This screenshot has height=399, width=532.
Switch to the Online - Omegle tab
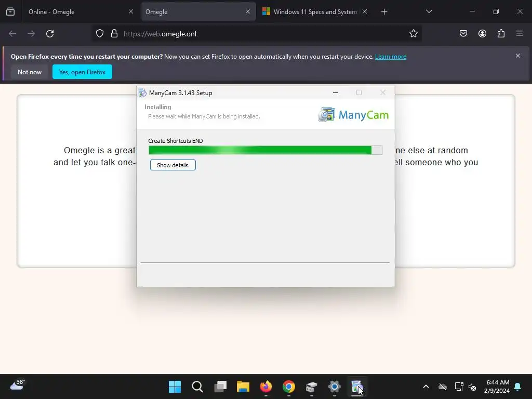coord(81,11)
